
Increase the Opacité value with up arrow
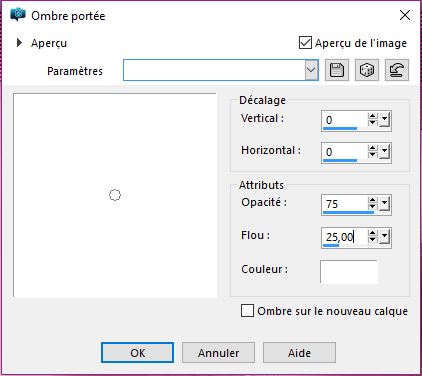[x=373, y=200]
